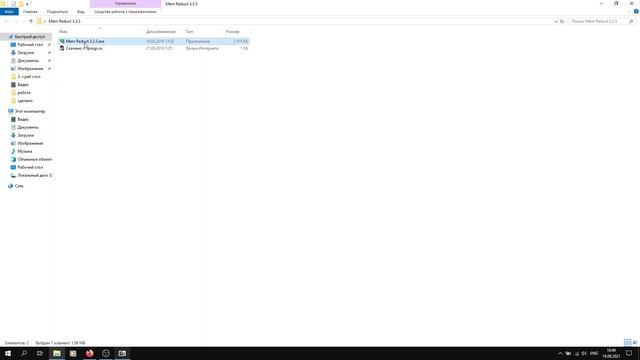Viewport: 640px width, 360px height.
Task: Switch to the Вид ribbon tab
Action: click(80, 11)
